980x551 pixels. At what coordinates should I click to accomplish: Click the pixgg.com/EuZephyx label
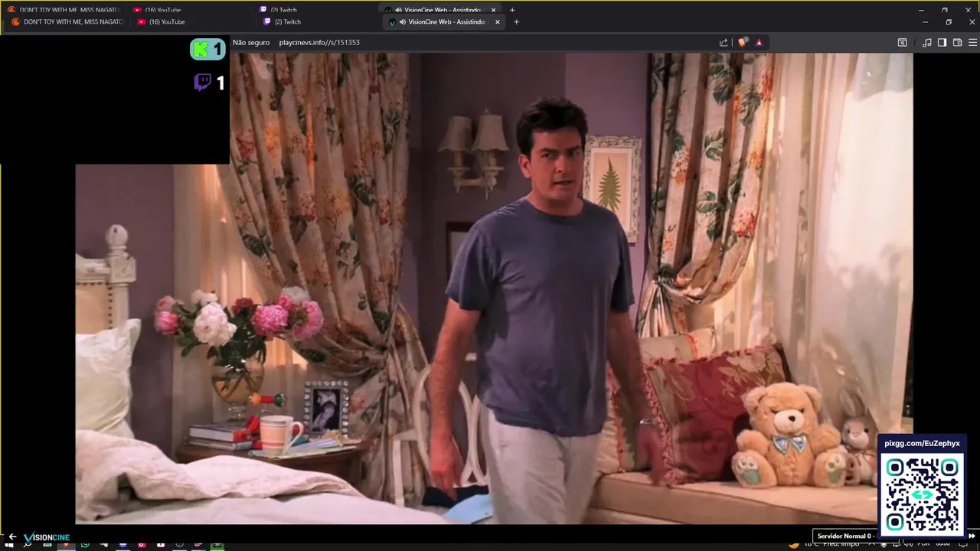(x=922, y=443)
